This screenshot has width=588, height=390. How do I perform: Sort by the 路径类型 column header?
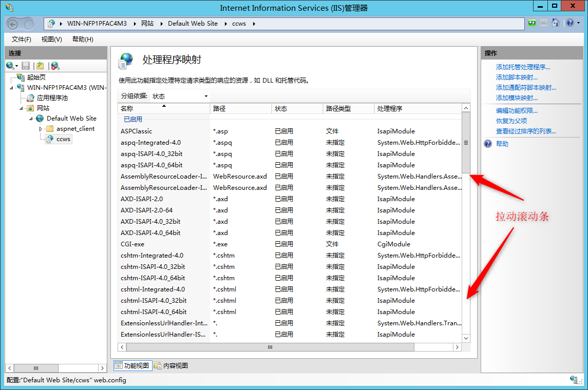(348, 109)
